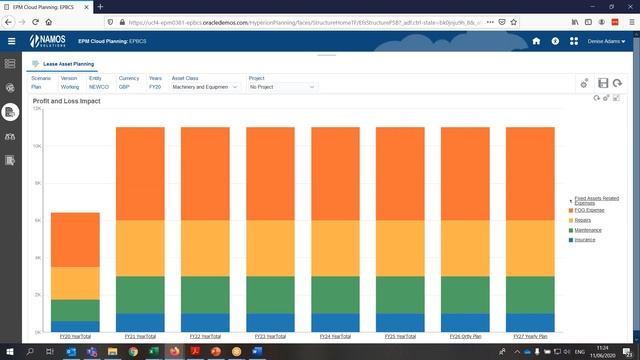Click the blue Insurance legend swatch
The width and height of the screenshot is (640, 360).
click(x=571, y=240)
